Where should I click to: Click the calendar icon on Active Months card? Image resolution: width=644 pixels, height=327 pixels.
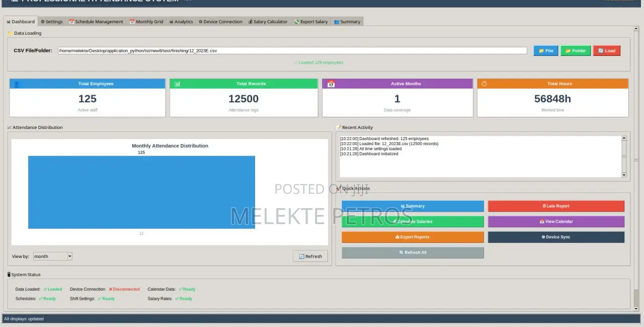[331, 84]
